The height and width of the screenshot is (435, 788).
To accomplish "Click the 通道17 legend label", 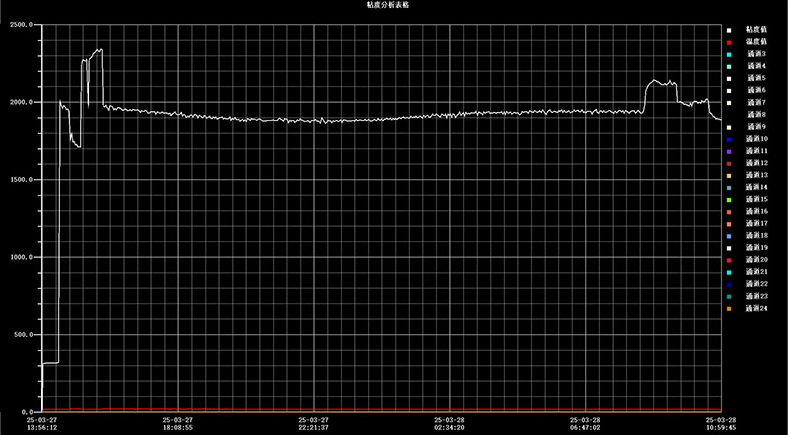I will pos(756,224).
